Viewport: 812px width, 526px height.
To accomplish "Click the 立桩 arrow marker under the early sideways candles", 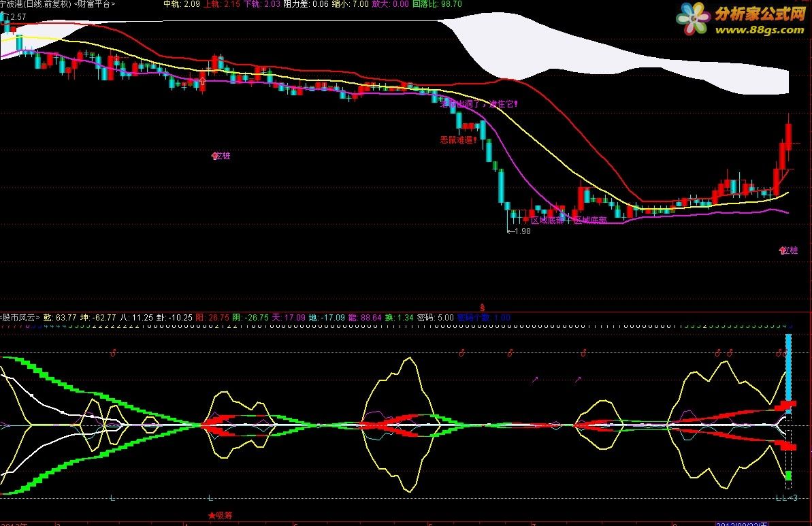I will (221, 156).
